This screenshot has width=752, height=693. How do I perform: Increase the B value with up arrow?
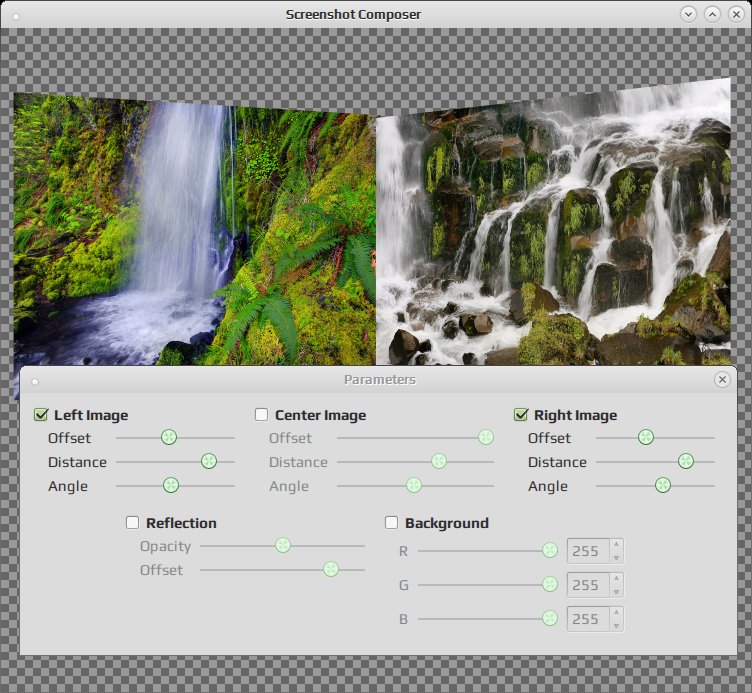point(616,612)
